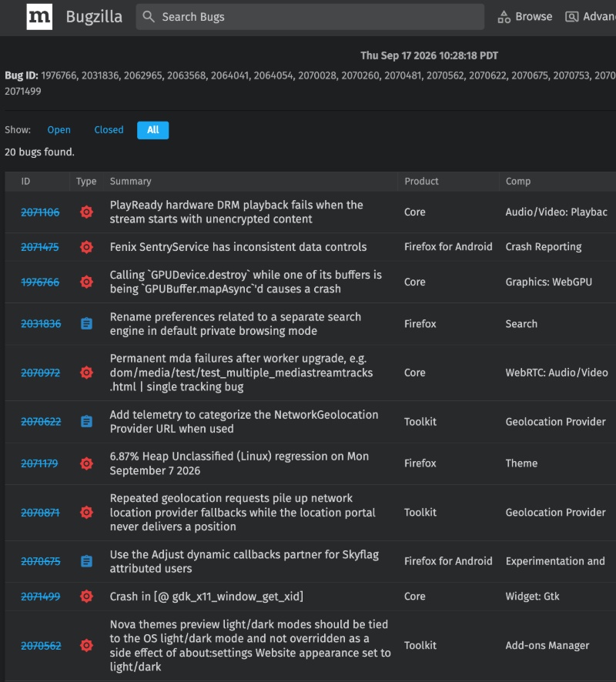The image size is (616, 682).
Task: Click the Browse icon in header
Action: (504, 17)
